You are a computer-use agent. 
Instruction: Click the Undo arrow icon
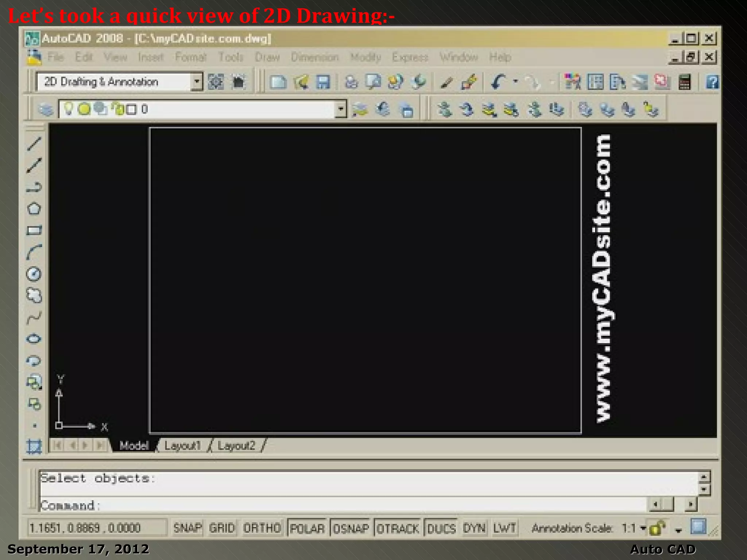click(498, 82)
